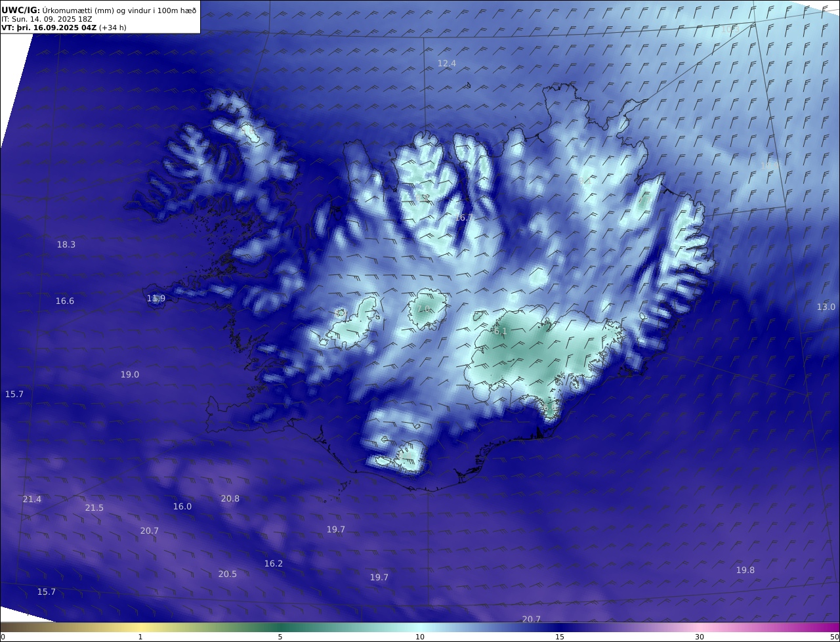Click the 19.8 value label
This screenshot has height=642, width=840.
pyautogui.click(x=745, y=570)
